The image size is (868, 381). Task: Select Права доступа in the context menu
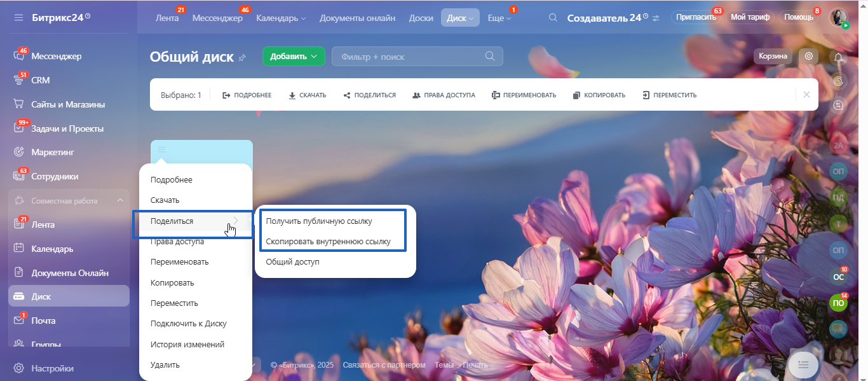pos(177,242)
